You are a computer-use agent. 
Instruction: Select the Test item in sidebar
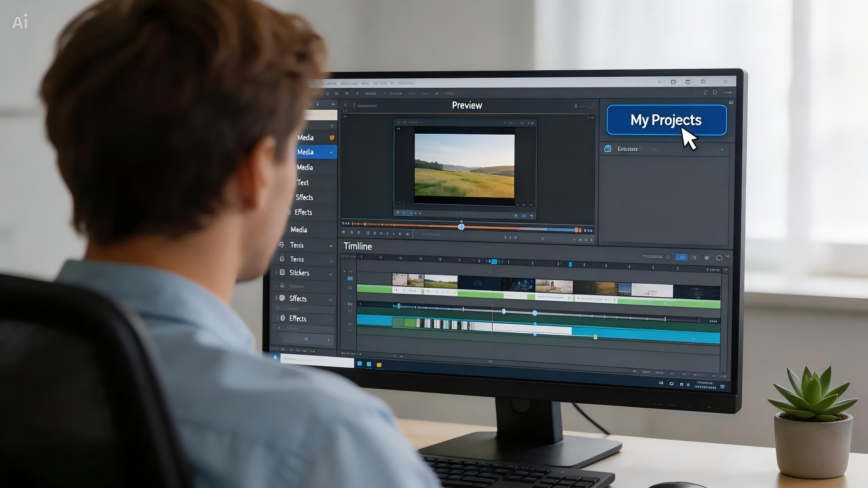302,183
